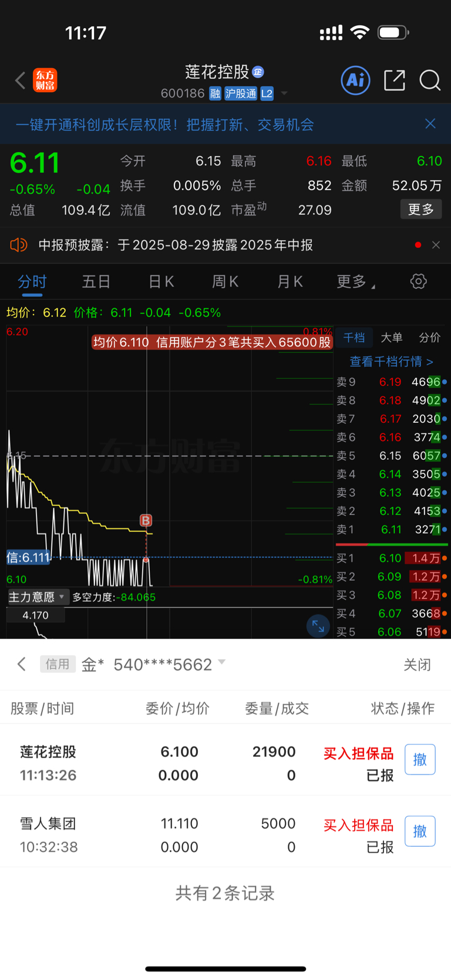The width and height of the screenshot is (451, 980).
Task: Switch to the 月K tab
Action: pos(290,282)
